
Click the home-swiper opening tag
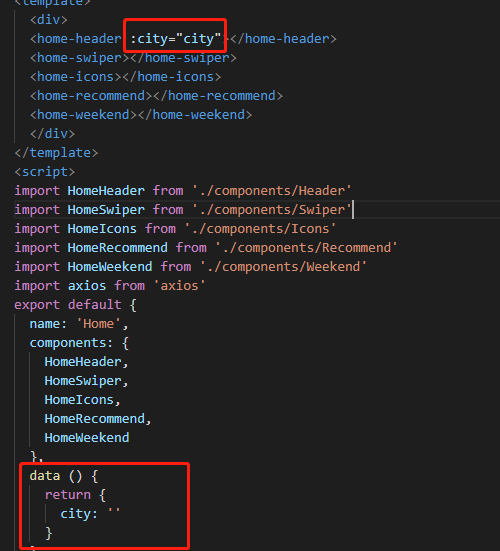(80, 58)
